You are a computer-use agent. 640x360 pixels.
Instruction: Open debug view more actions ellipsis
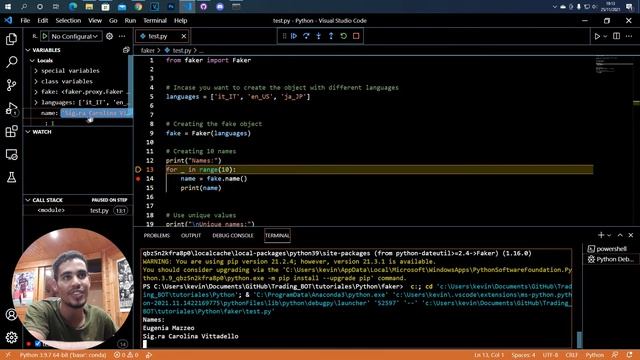click(122, 36)
